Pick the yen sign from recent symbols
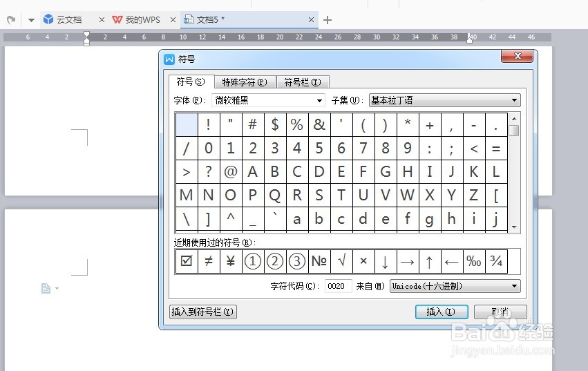This screenshot has width=588, height=371. 231,261
